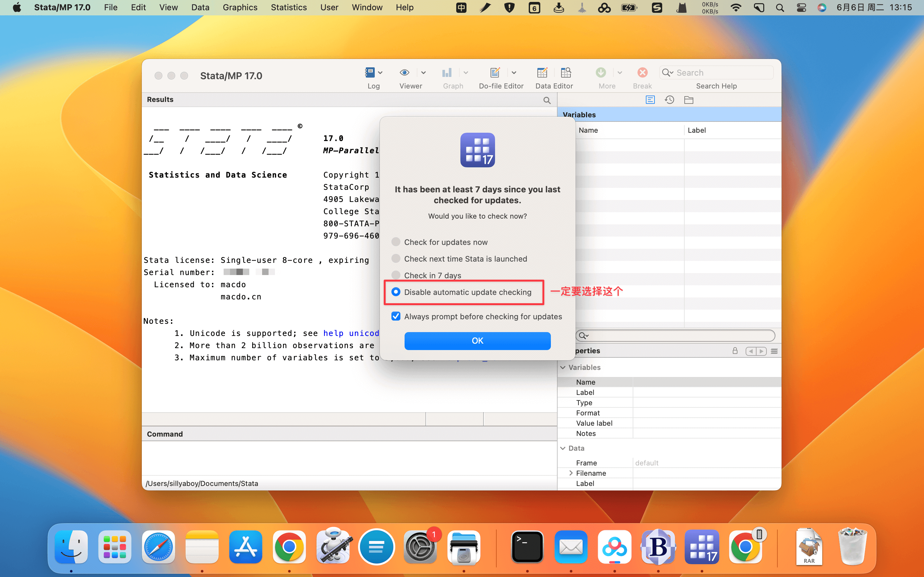
Task: Expand the Filename row
Action: [571, 473]
